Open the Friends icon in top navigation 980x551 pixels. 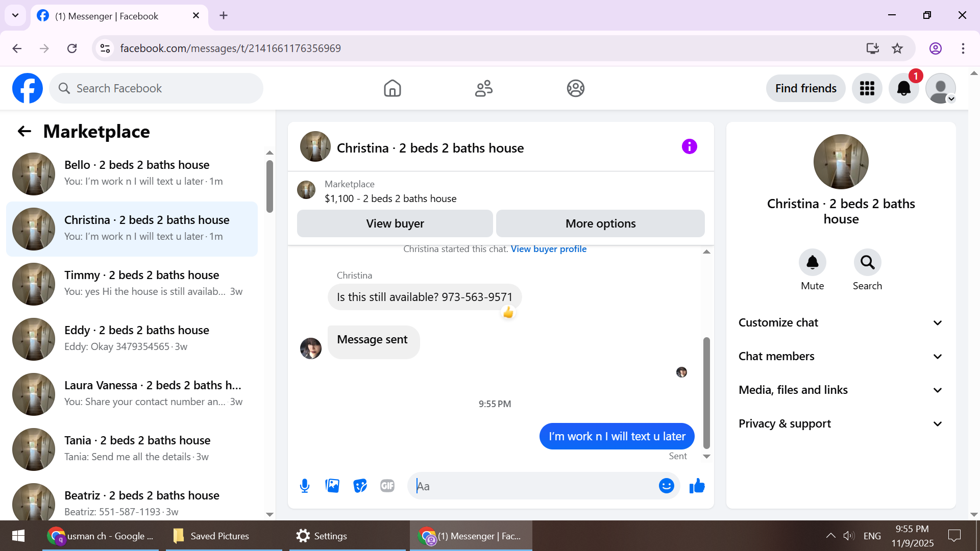pyautogui.click(x=483, y=88)
